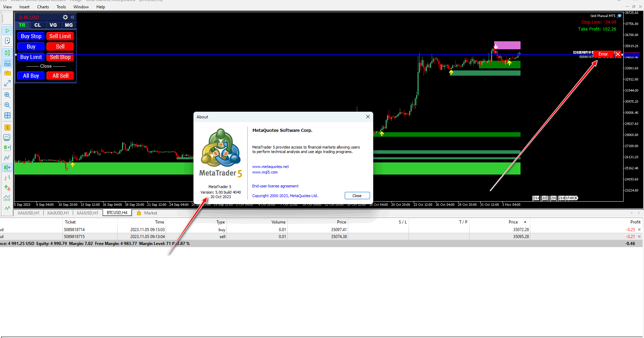Select ticket 5089818715 row
This screenshot has width=644, height=338.
pyautogui.click(x=321, y=237)
